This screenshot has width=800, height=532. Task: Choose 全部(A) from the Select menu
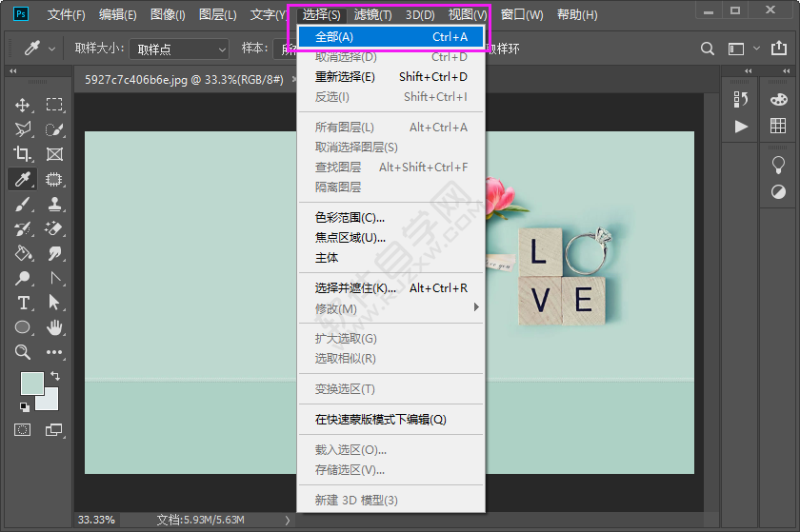(x=390, y=37)
